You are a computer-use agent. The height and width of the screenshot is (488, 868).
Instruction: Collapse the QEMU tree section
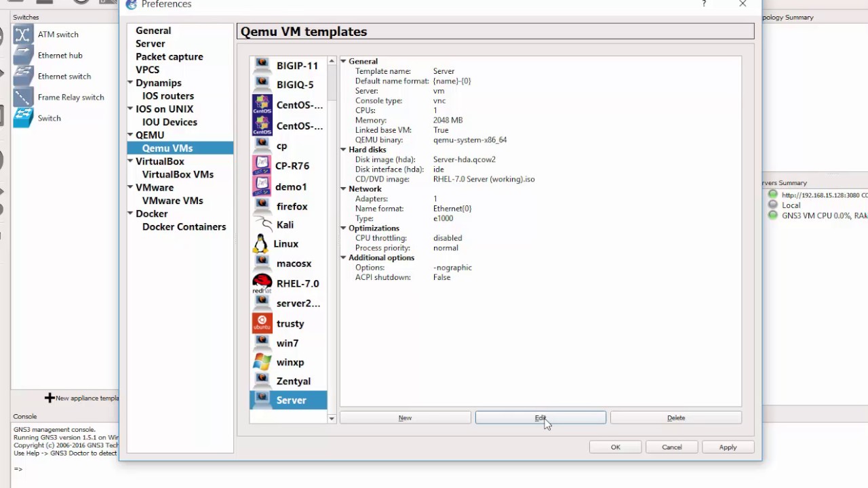pyautogui.click(x=130, y=136)
